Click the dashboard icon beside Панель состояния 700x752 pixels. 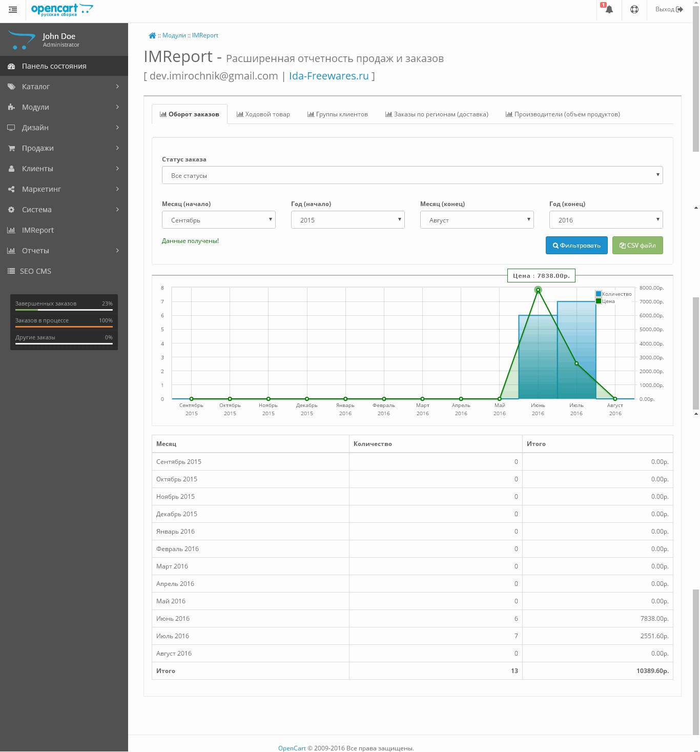pyautogui.click(x=11, y=66)
